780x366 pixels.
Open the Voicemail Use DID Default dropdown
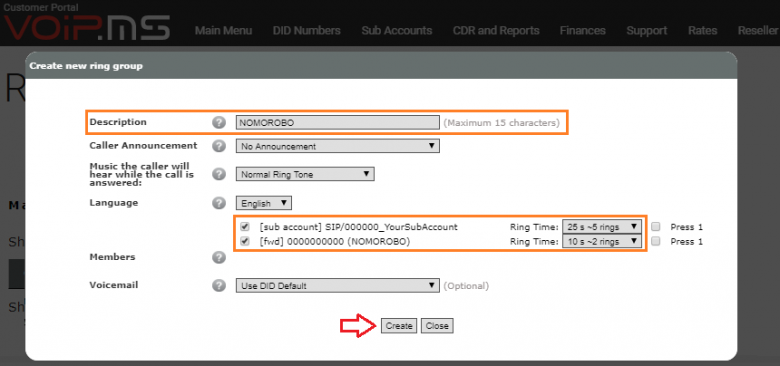(x=338, y=285)
